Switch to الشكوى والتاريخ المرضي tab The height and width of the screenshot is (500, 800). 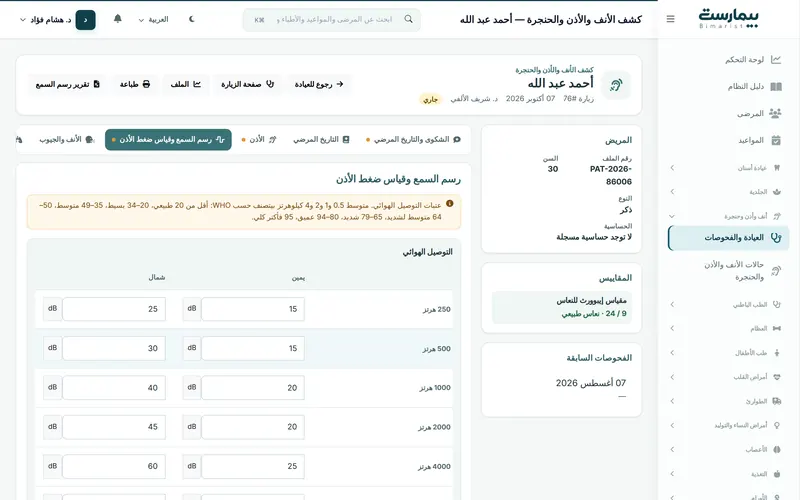(413, 139)
